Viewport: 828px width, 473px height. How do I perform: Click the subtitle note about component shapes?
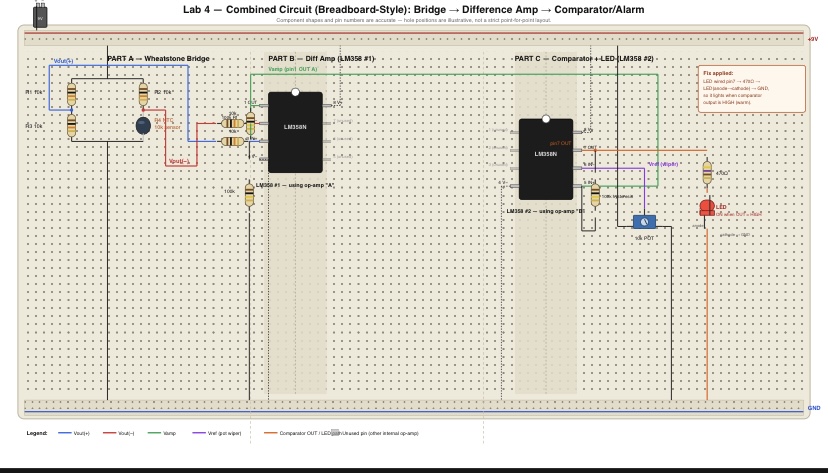coord(413,21)
